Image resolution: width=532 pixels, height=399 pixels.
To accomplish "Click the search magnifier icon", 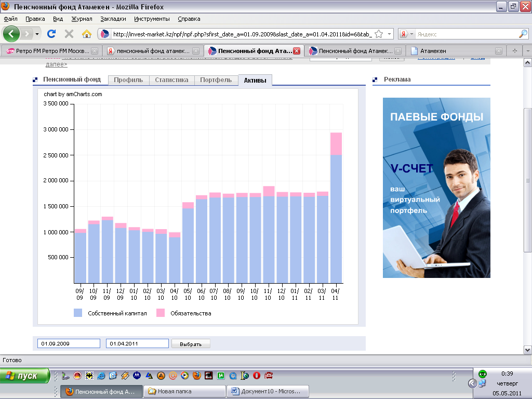I will [523, 34].
